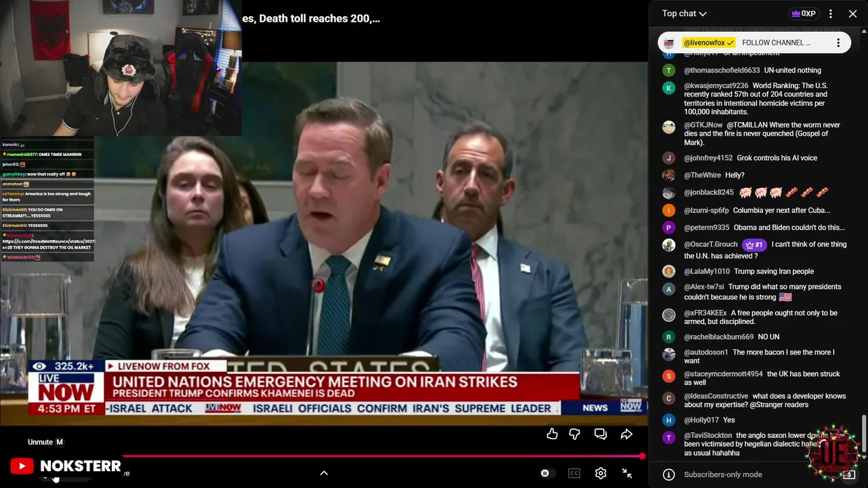Open username @OscarT.Grouch in chat

(x=711, y=245)
